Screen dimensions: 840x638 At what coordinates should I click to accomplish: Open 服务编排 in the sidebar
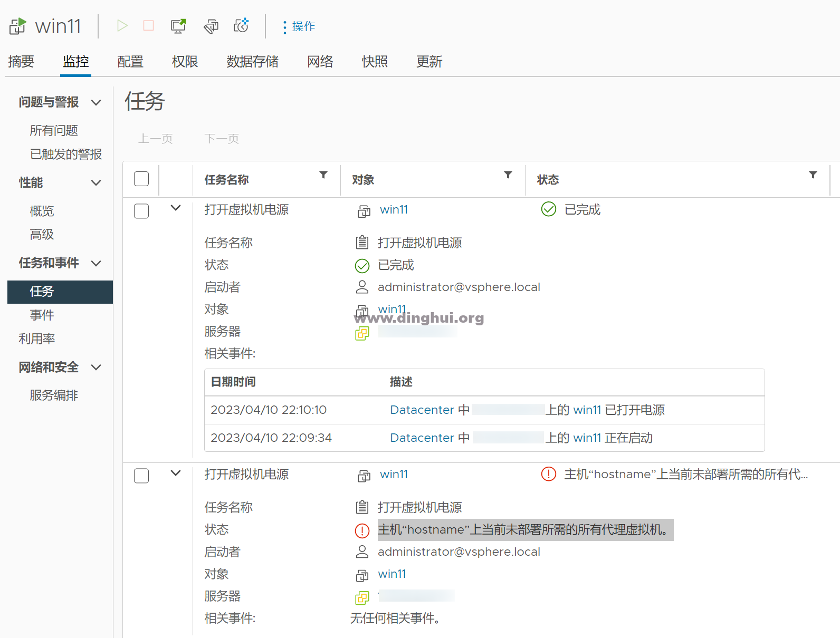point(54,395)
